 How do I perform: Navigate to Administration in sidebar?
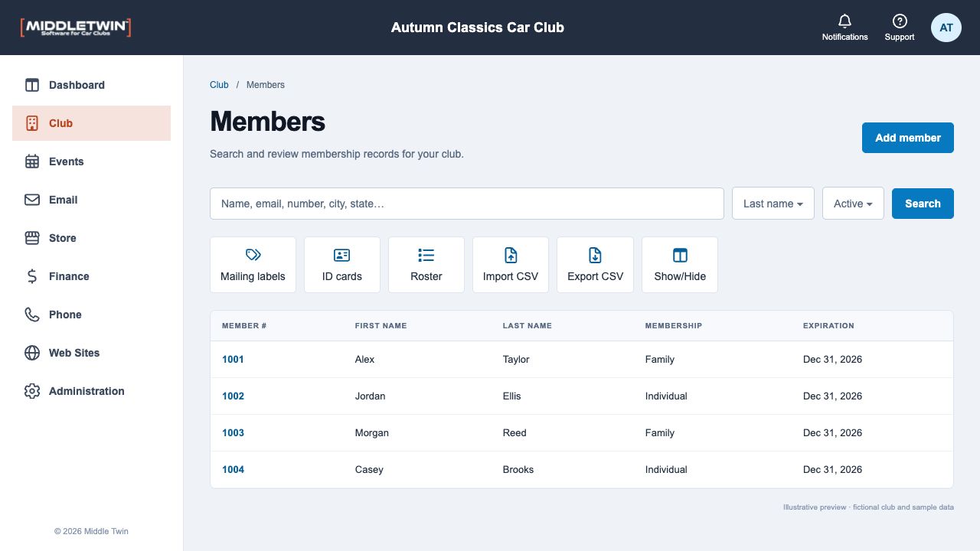91,391
